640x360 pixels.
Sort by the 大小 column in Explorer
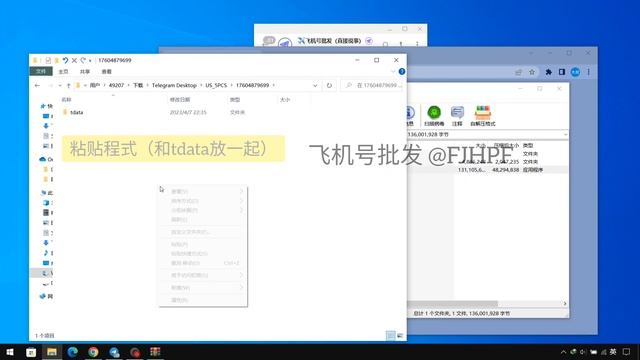coord(285,100)
